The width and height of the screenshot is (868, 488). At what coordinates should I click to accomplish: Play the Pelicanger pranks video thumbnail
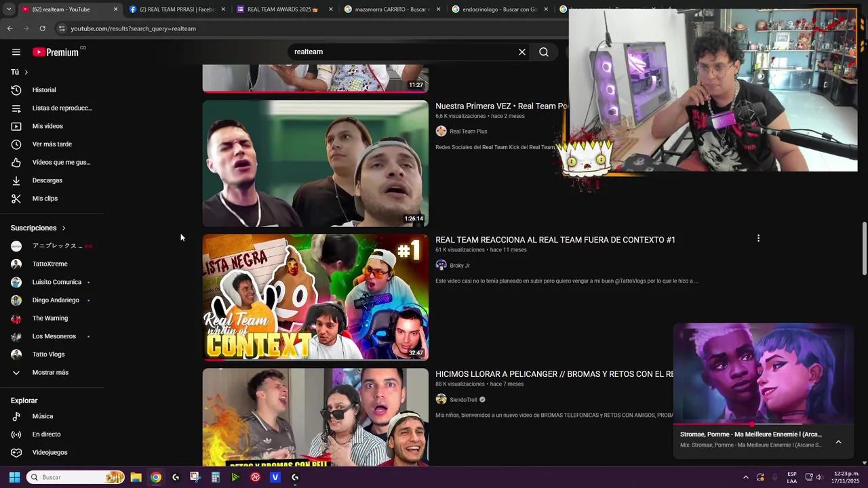315,417
